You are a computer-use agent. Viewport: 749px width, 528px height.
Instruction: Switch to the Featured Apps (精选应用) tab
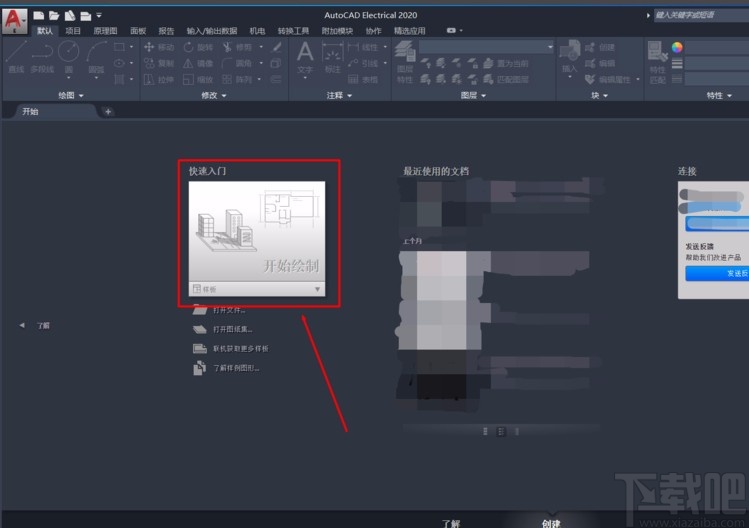click(x=409, y=31)
